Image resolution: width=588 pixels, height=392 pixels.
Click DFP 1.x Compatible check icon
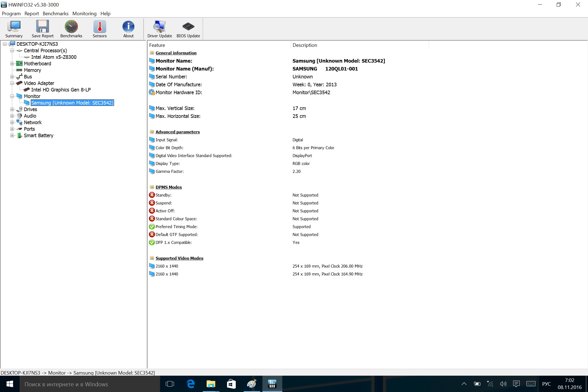[x=152, y=242]
